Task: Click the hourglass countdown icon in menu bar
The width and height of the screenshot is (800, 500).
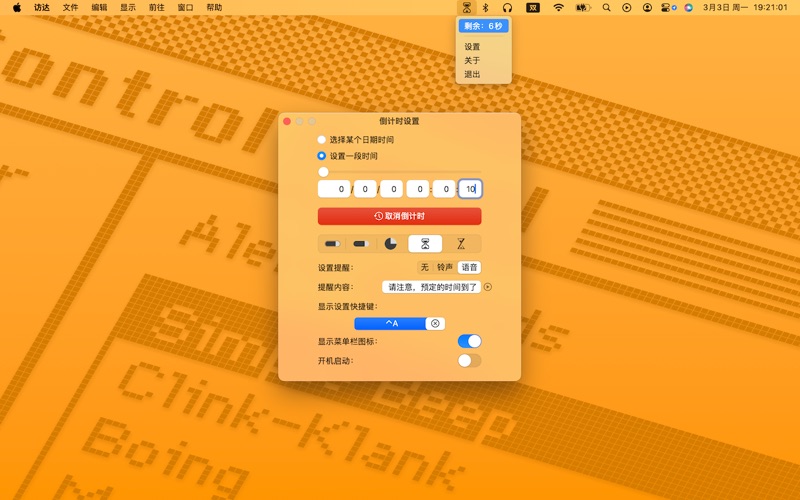Action: 466,7
